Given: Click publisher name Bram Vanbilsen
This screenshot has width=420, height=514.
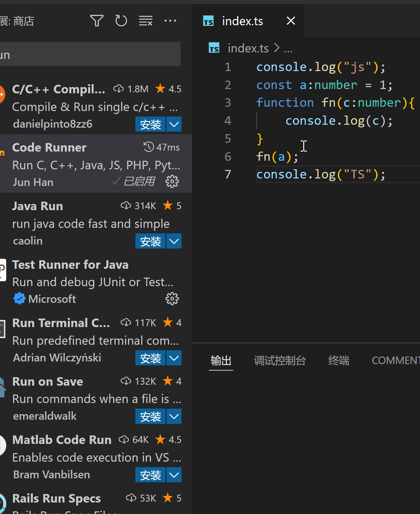Looking at the screenshot, I should click(52, 474).
